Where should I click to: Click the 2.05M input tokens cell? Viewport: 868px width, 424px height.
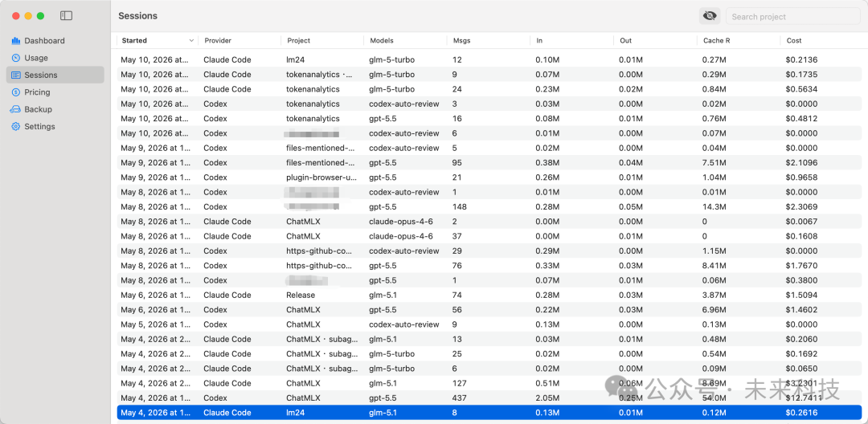(547, 398)
